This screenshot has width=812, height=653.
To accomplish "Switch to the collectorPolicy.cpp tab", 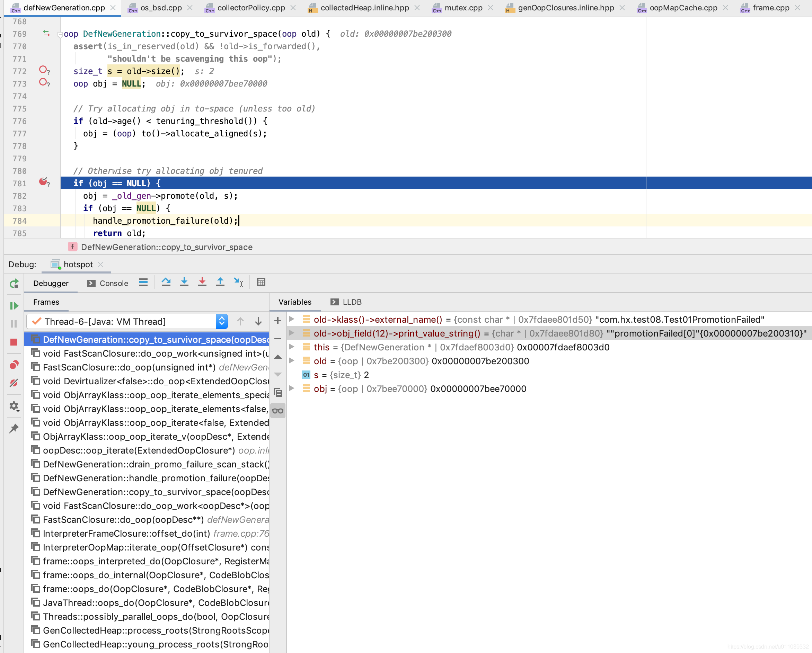I will [251, 8].
